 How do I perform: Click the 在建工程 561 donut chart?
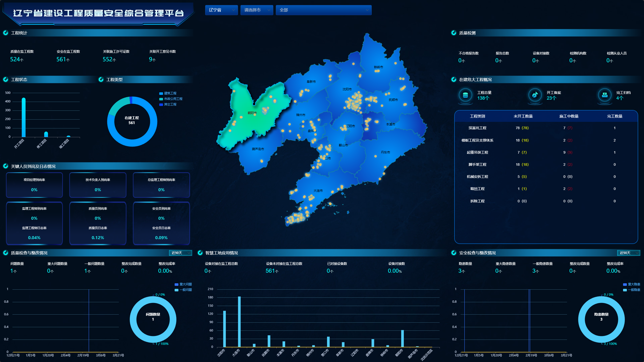point(132,122)
